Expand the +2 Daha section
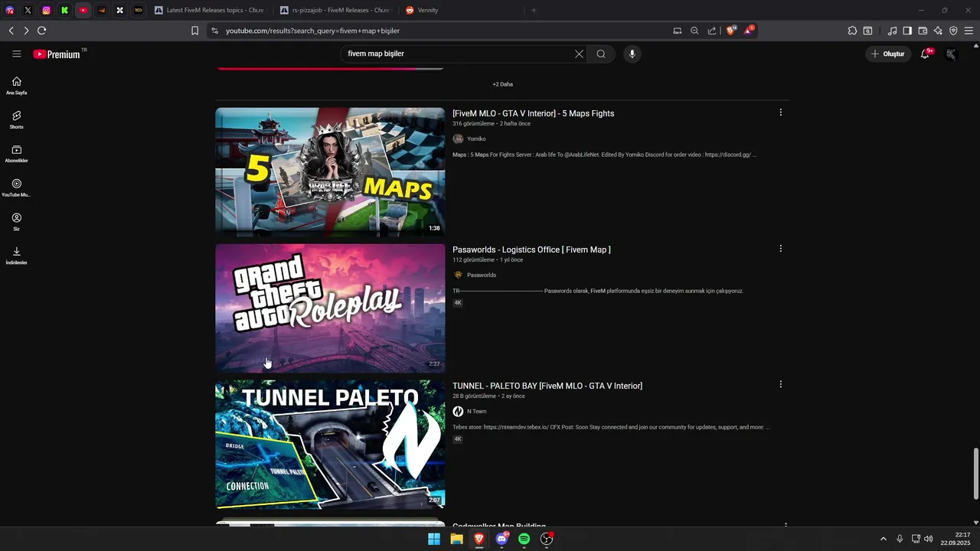The height and width of the screenshot is (551, 980). point(502,84)
